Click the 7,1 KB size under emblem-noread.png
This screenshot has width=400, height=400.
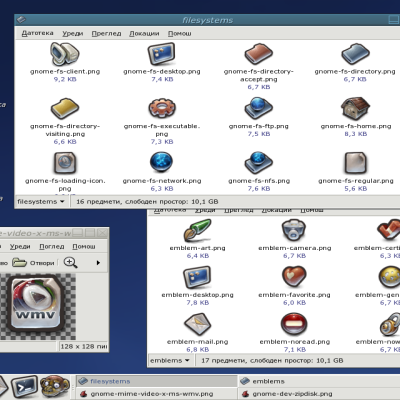294,349
